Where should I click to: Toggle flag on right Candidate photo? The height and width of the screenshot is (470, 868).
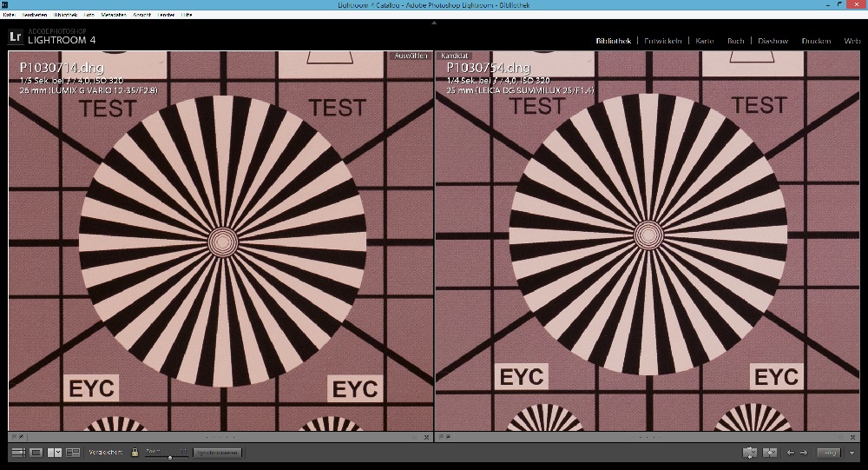pyautogui.click(x=442, y=437)
